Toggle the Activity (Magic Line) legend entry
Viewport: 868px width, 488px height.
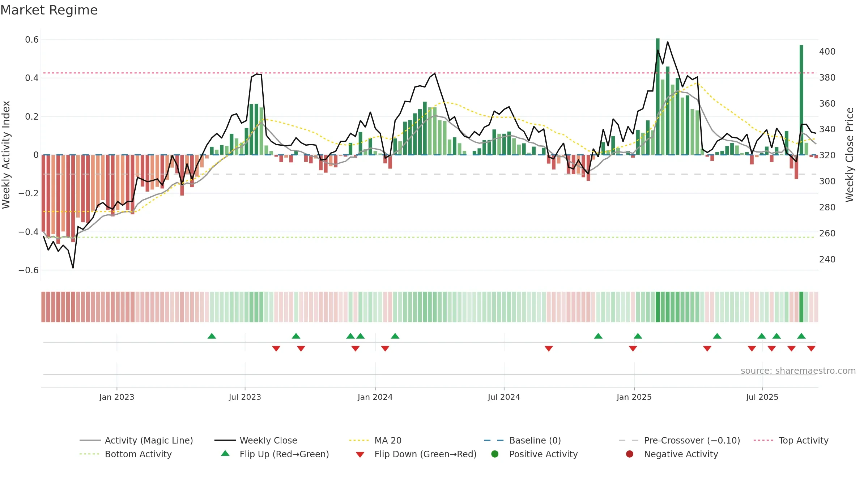point(136,440)
